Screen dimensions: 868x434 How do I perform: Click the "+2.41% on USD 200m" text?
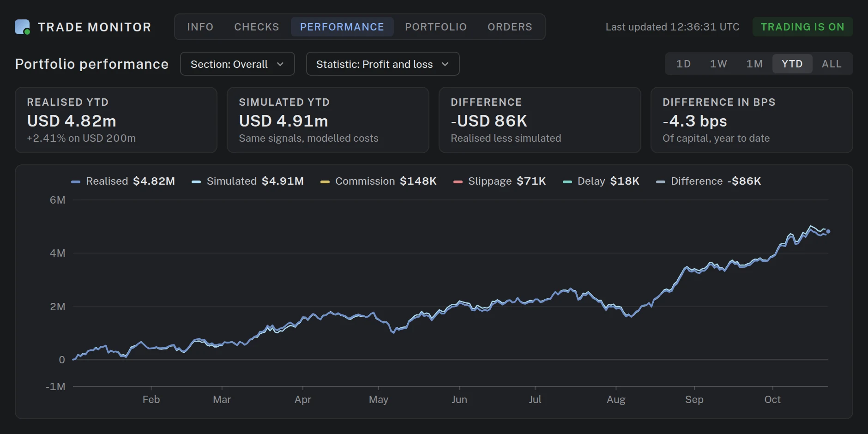81,138
